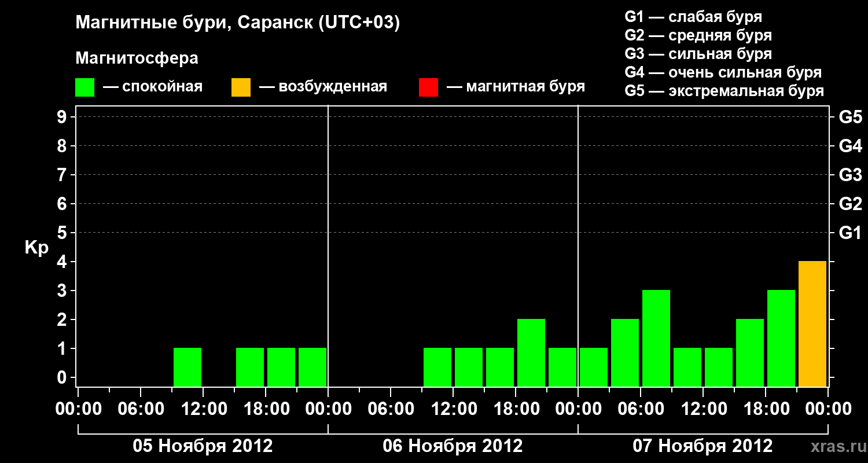The width and height of the screenshot is (868, 463).
Task: Click the legend label спокойная
Action: [163, 87]
